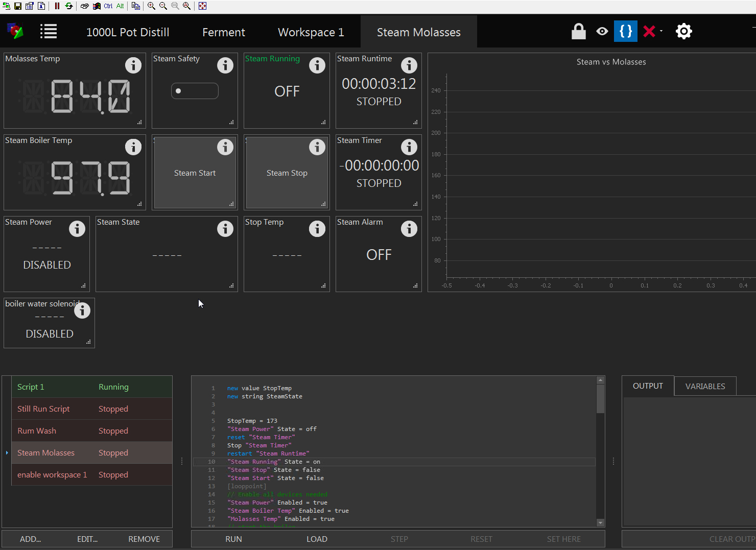This screenshot has height=550, width=756.
Task: Click code line 'StopTemp = 173'
Action: click(x=252, y=421)
